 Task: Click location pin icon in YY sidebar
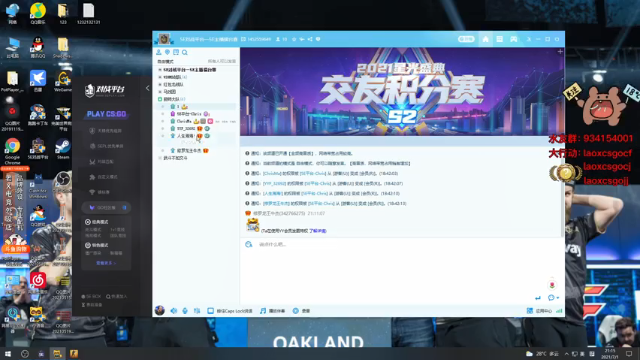[167, 52]
